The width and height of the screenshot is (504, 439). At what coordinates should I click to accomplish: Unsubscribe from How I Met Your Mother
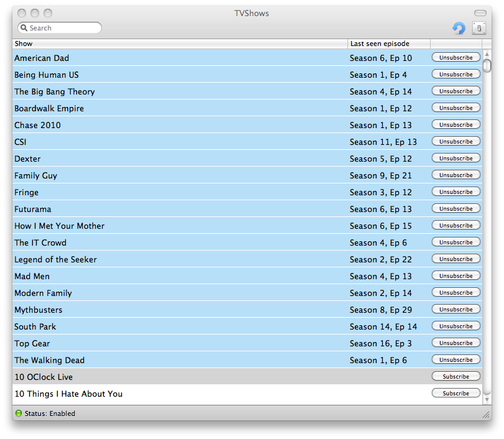pos(456,225)
